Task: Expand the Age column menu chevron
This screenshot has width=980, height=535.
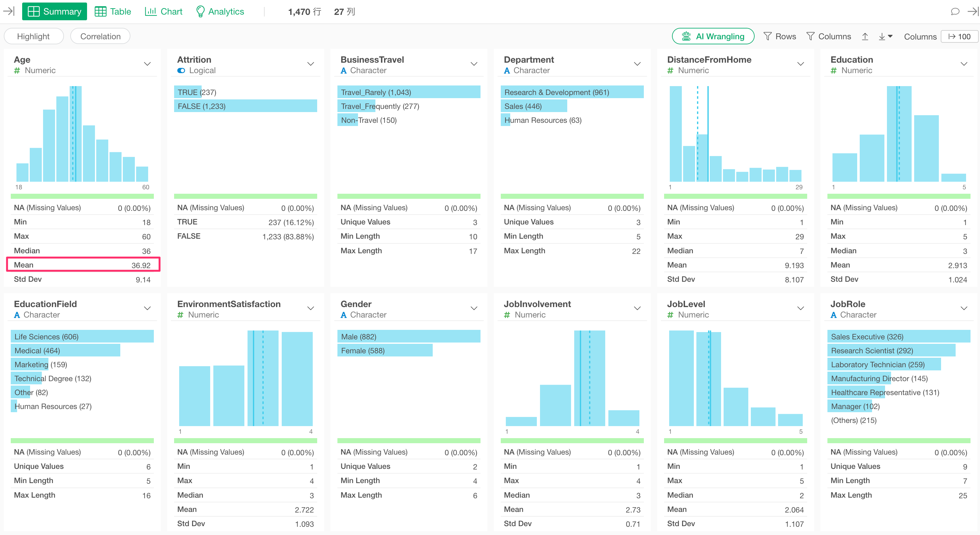Action: pyautogui.click(x=147, y=64)
